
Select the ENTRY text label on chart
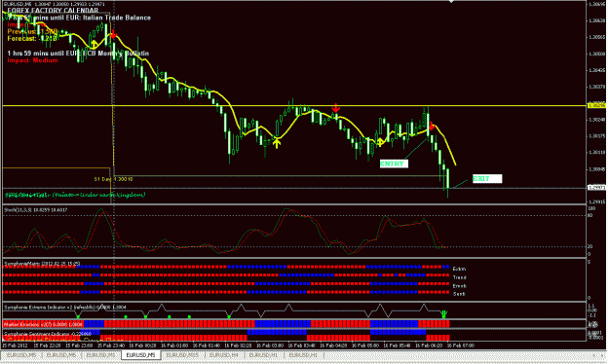[x=394, y=164]
